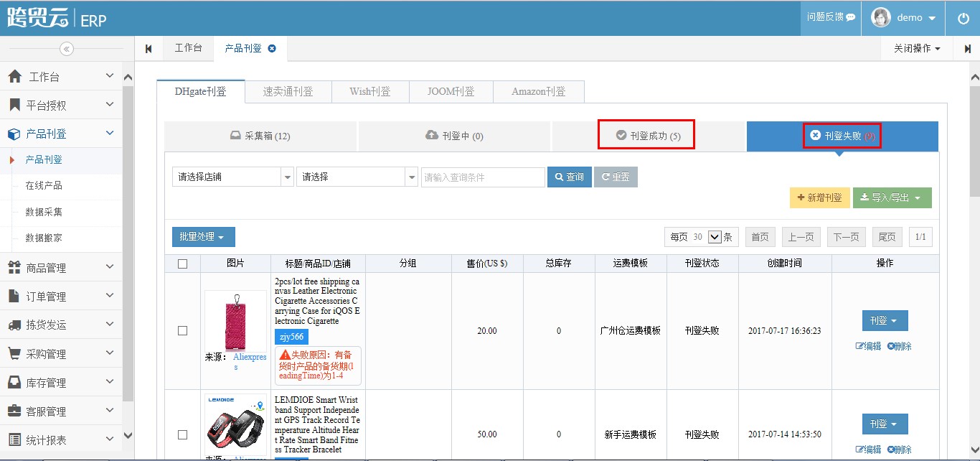Image resolution: width=980 pixels, height=461 pixels.
Task: Open the 导入/导出 dropdown button
Action: [x=892, y=197]
